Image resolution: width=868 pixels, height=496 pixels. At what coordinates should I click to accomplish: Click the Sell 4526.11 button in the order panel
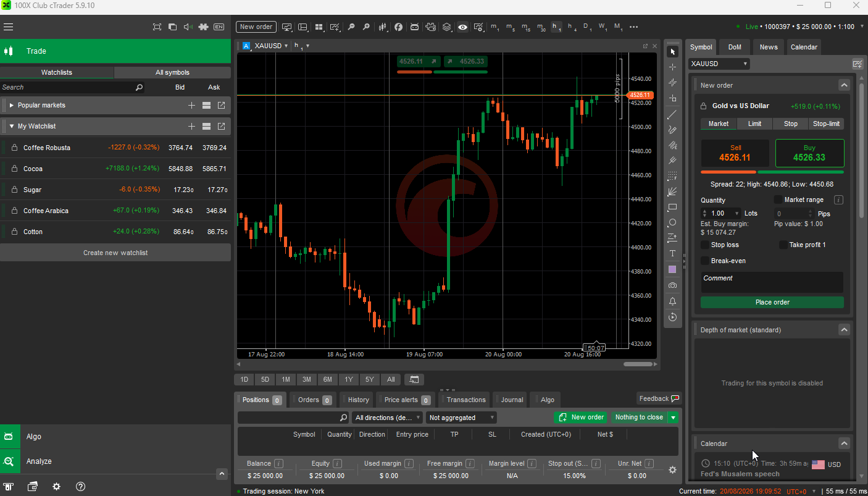(x=735, y=153)
